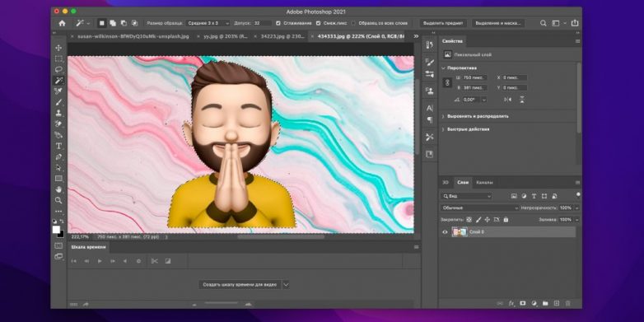Click the Выделение и маска button
The height and width of the screenshot is (322, 644).
[x=498, y=23]
